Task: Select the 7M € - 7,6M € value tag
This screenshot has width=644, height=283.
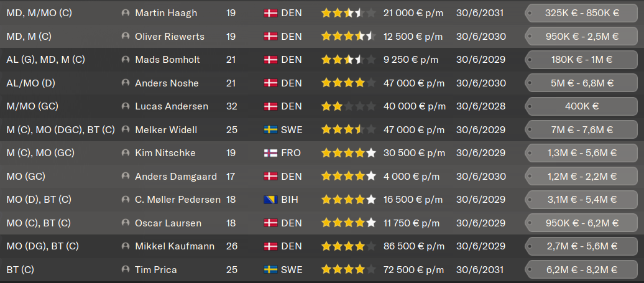Action: point(581,130)
